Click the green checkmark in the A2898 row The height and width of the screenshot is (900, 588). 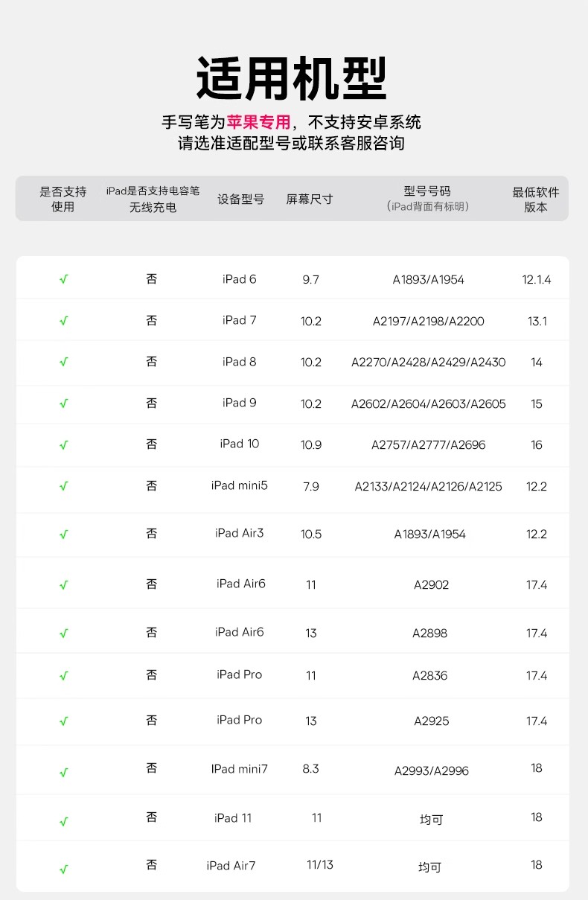click(63, 633)
